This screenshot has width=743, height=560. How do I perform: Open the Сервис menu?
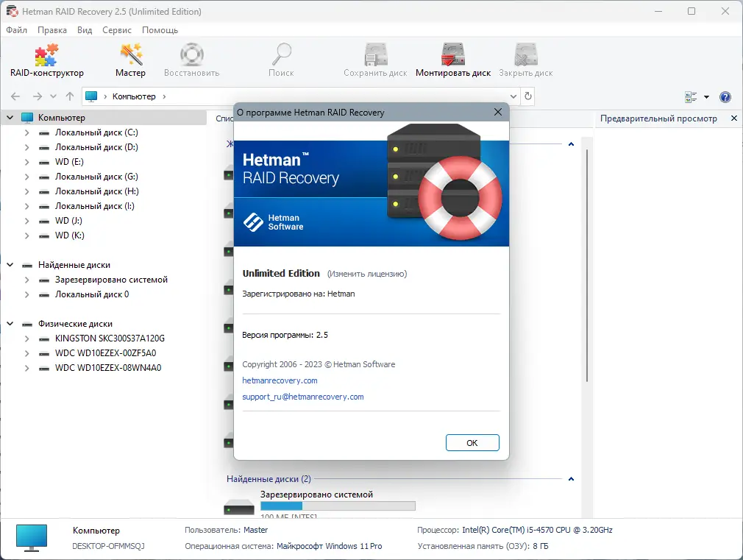(116, 30)
